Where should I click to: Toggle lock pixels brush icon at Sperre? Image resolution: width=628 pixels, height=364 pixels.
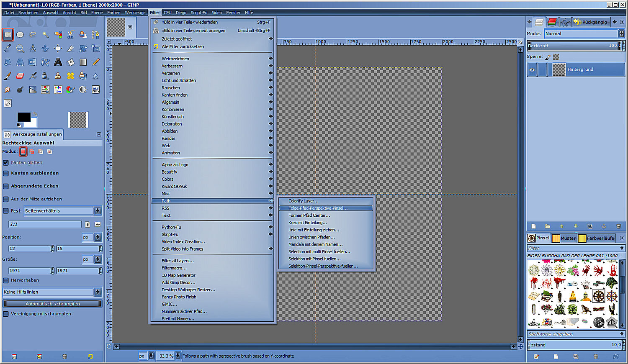click(548, 57)
